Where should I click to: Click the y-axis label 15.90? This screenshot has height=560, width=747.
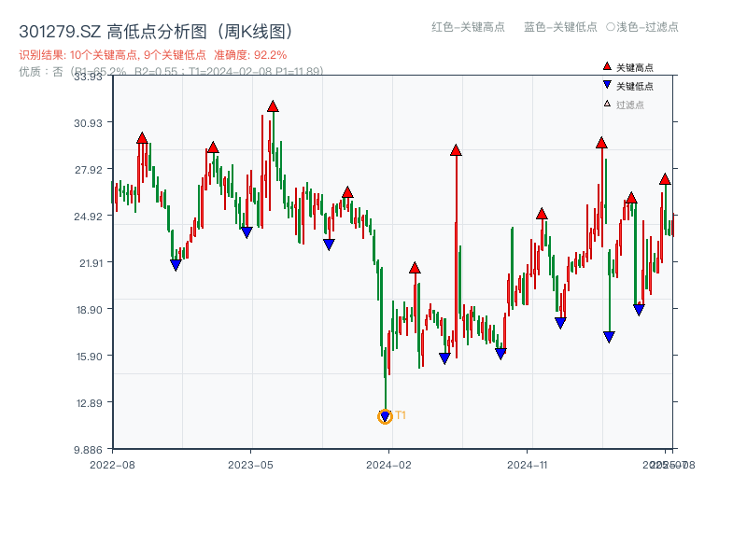coord(89,357)
